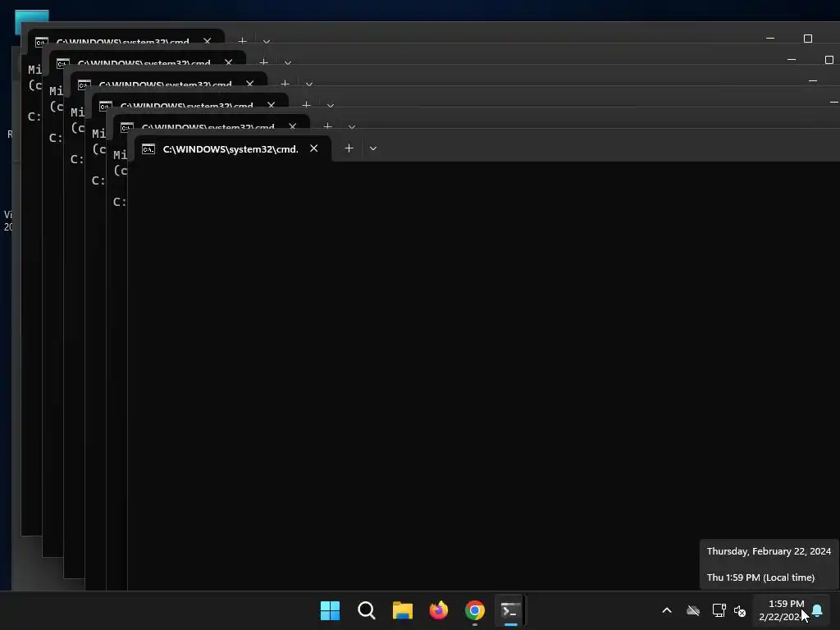Screen dimensions: 840x630
Task: Click the muted volume tray icon
Action: coord(740,610)
